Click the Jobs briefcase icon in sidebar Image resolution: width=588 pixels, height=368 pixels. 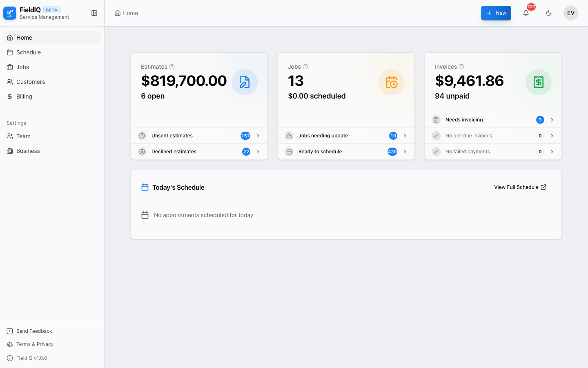[x=9, y=67]
